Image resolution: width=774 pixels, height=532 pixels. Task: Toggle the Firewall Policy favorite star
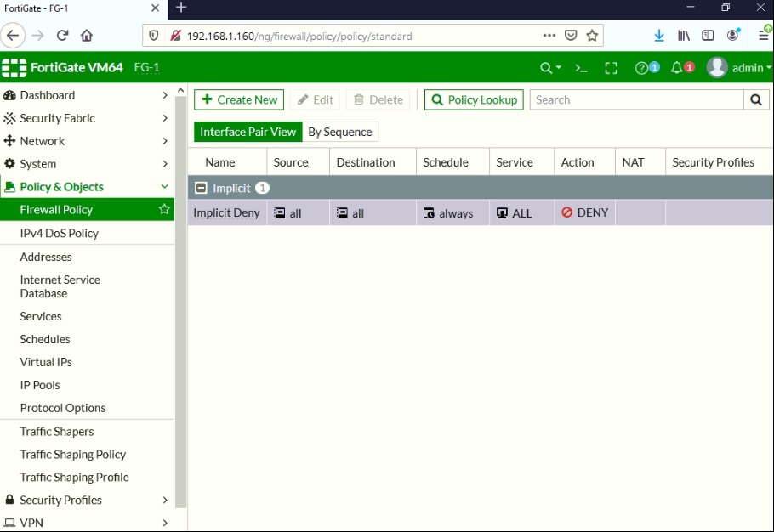pyautogui.click(x=164, y=209)
